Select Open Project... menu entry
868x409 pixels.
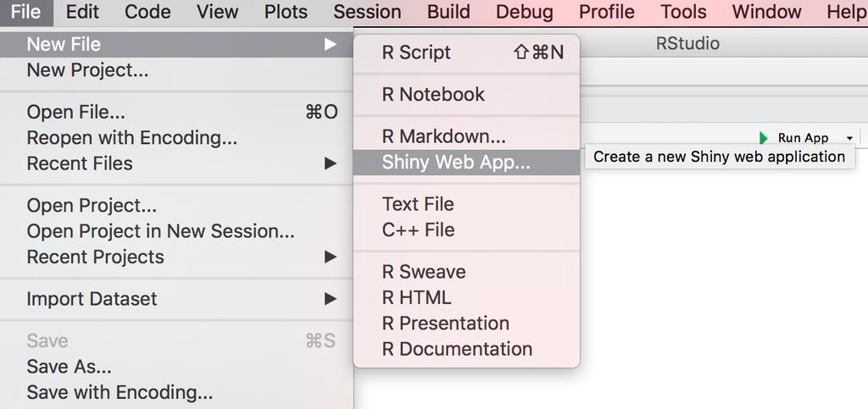tap(176, 206)
